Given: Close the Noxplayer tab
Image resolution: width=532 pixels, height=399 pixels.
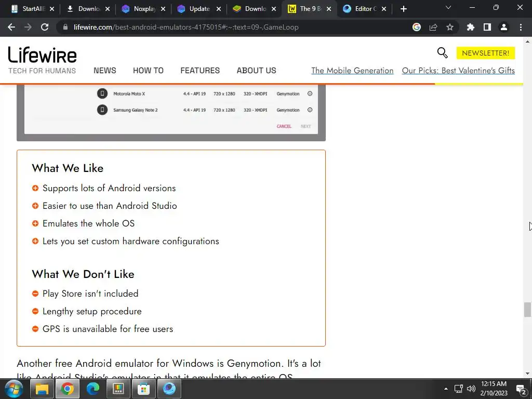Looking at the screenshot, I should coord(163,9).
